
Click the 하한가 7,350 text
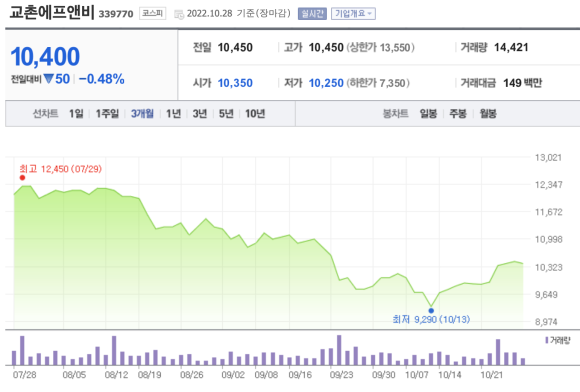click(378, 83)
